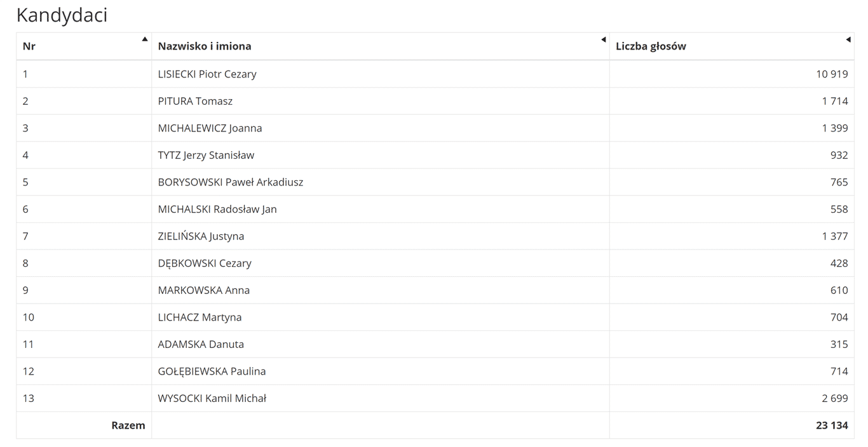Click the Kandydaci heading

pyautogui.click(x=62, y=15)
